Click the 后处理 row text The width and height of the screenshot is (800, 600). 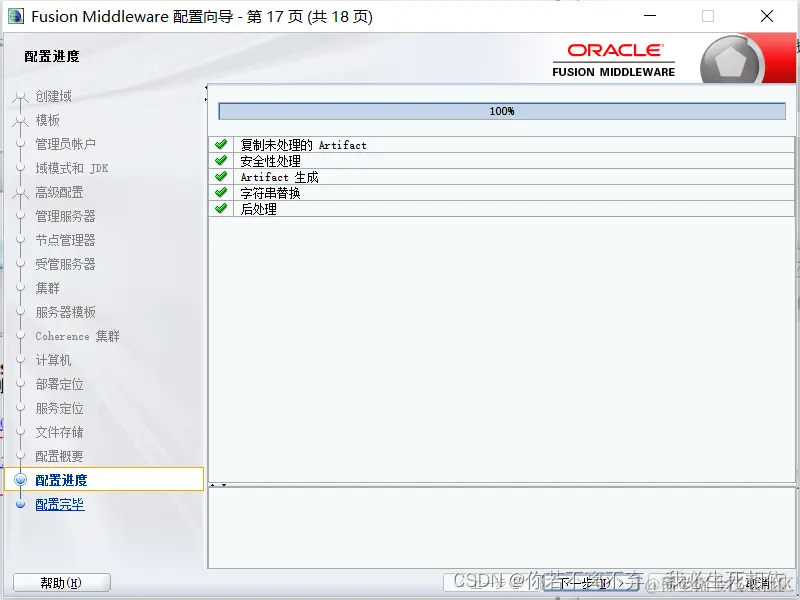click(259, 209)
